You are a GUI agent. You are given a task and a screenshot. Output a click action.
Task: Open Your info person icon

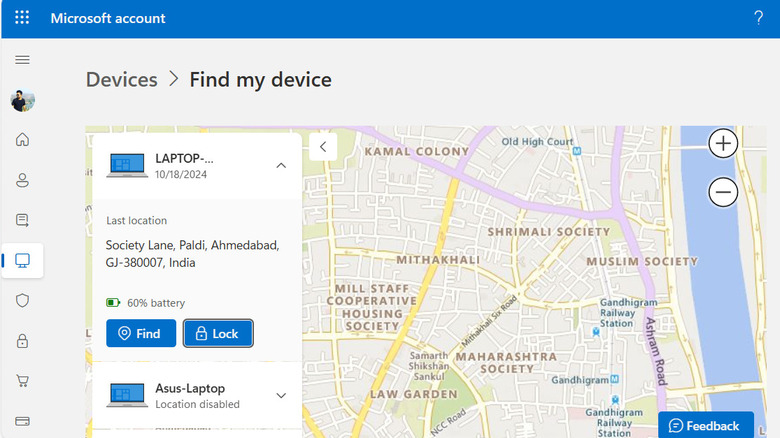[22, 180]
